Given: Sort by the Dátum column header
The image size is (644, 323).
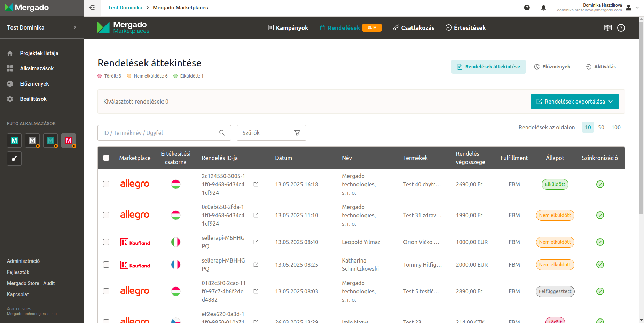Looking at the screenshot, I should [284, 158].
